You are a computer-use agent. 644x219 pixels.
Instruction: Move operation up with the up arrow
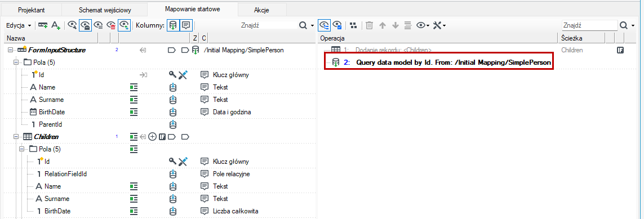click(x=383, y=25)
